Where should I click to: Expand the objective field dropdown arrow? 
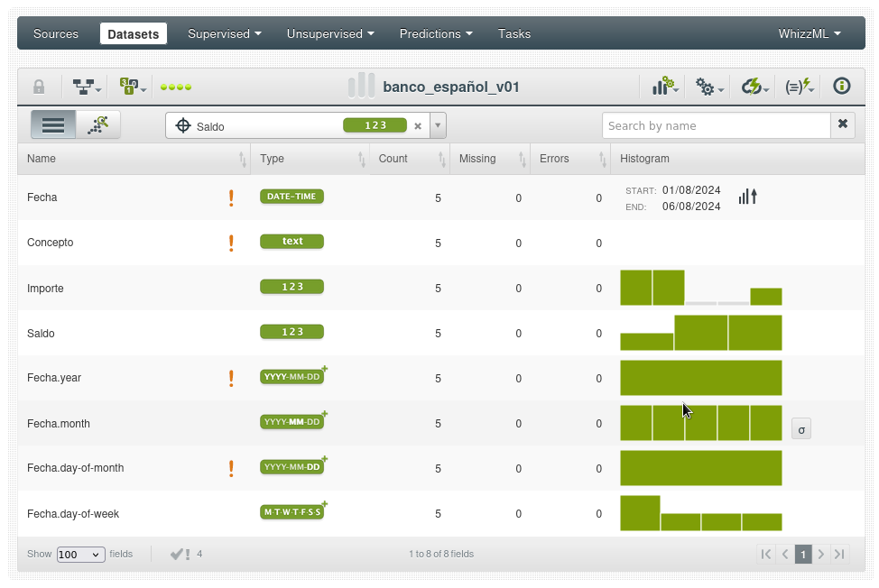coord(439,126)
